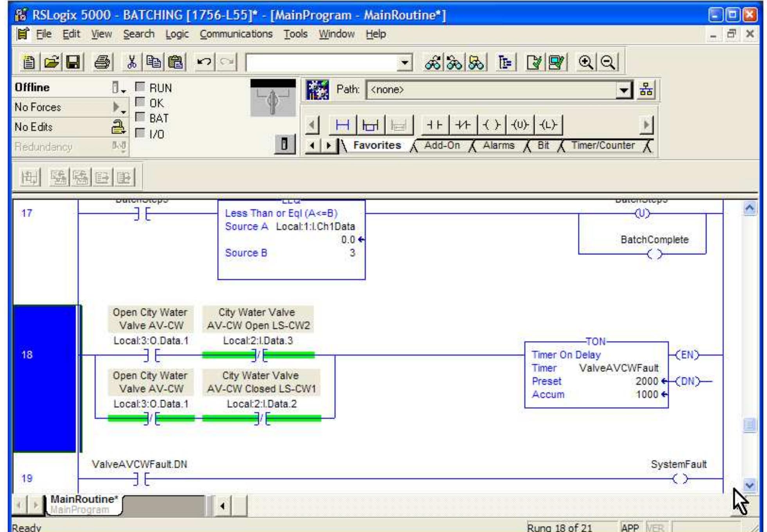Click the Who Active network icon beside Path
Viewport: 767px width, 532px height.
[646, 90]
